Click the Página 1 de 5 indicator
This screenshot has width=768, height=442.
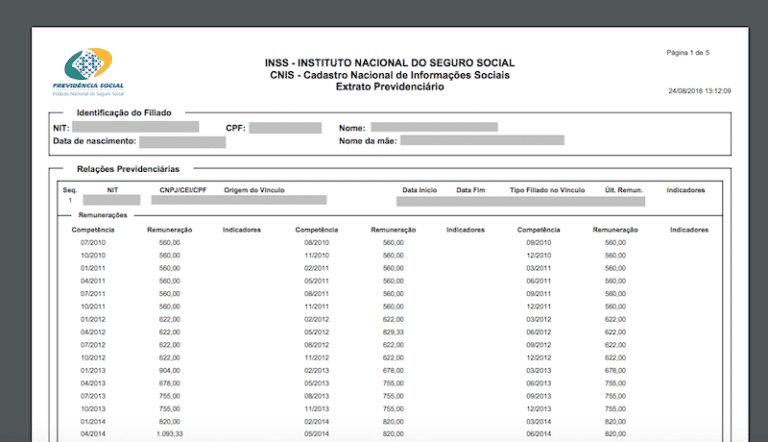click(688, 52)
